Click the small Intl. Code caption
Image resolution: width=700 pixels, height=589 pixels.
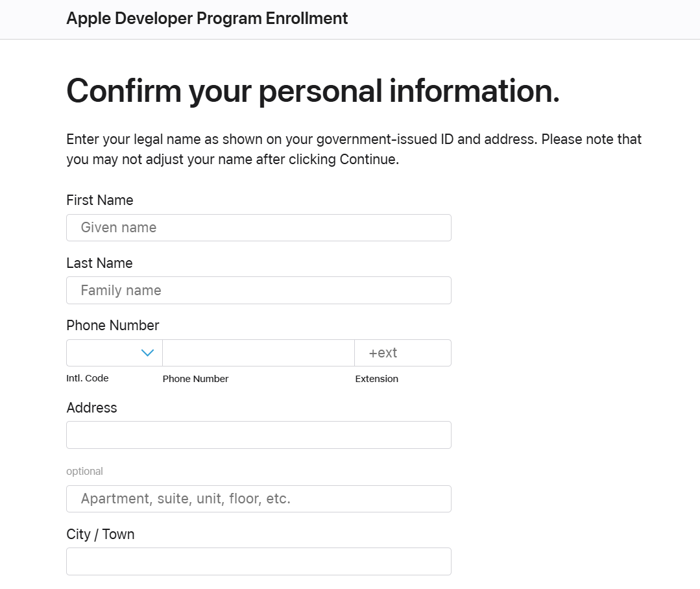(88, 378)
